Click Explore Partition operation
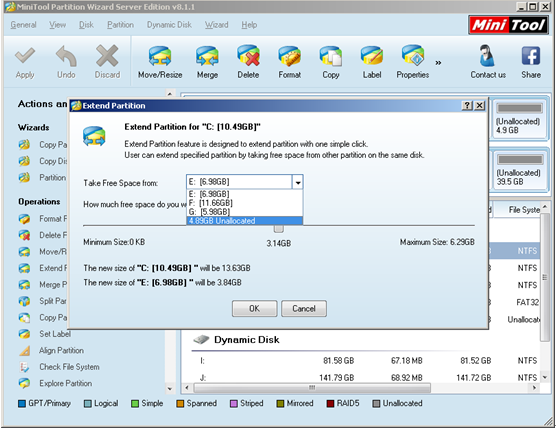The width and height of the screenshot is (556, 428). [66, 383]
